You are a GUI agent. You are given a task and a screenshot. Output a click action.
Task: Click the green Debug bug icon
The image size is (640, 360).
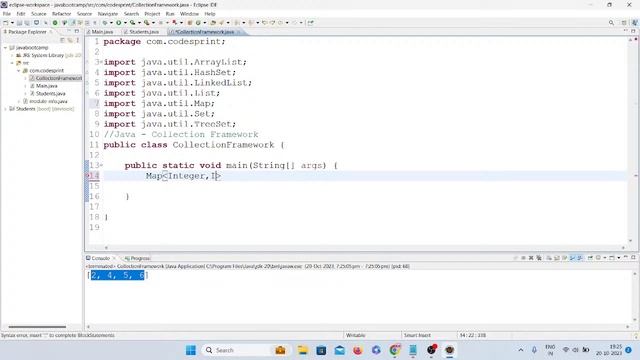coord(105,23)
